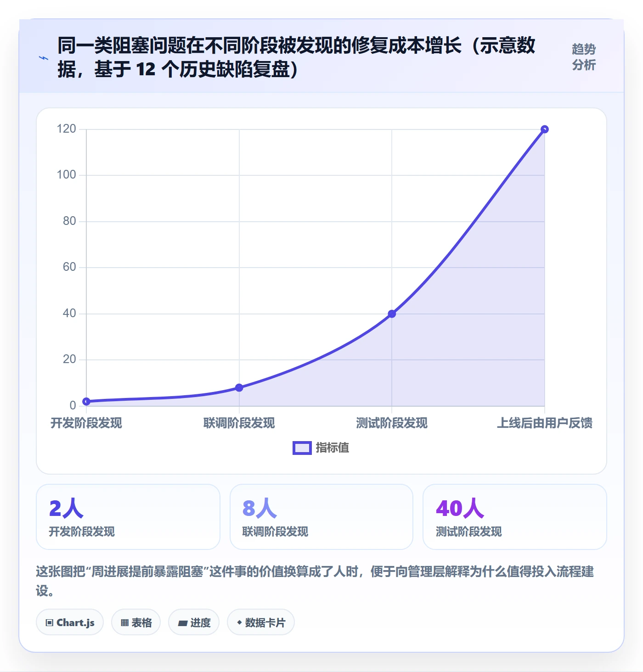Select the 开发阶段发现 data point on the chart
Viewport: 643px width, 672px height.
[x=86, y=402]
